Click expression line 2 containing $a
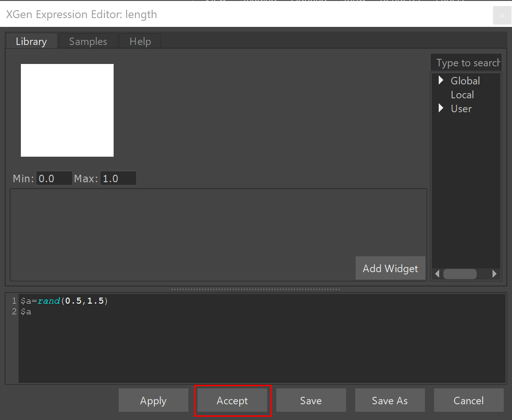Image resolution: width=512 pixels, height=420 pixels. [x=26, y=312]
